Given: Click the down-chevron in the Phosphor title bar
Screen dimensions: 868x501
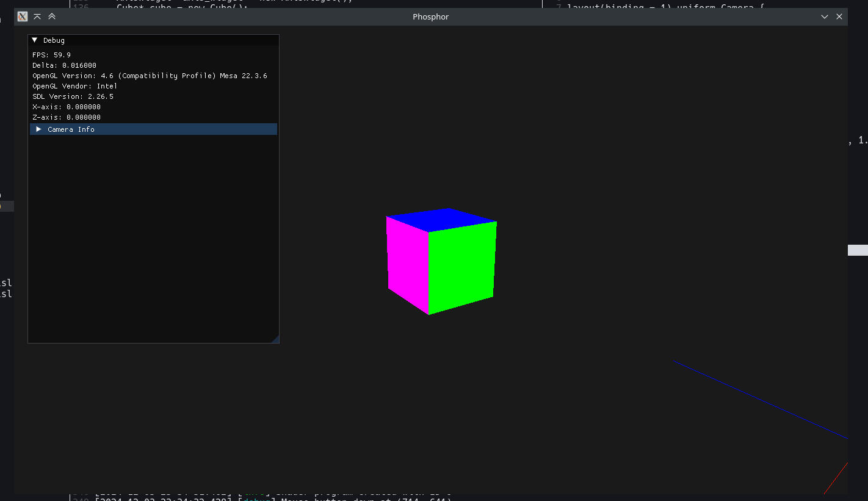Looking at the screenshot, I should (x=825, y=16).
